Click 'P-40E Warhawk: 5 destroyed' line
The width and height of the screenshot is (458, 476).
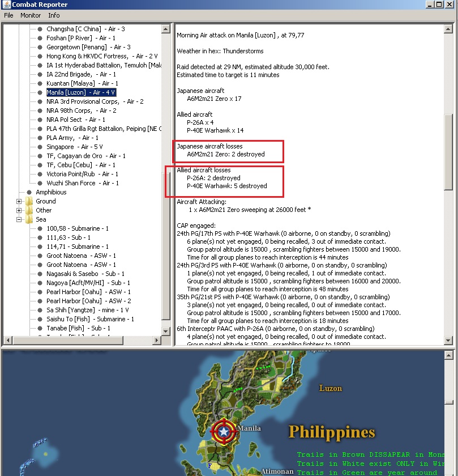pyautogui.click(x=227, y=186)
